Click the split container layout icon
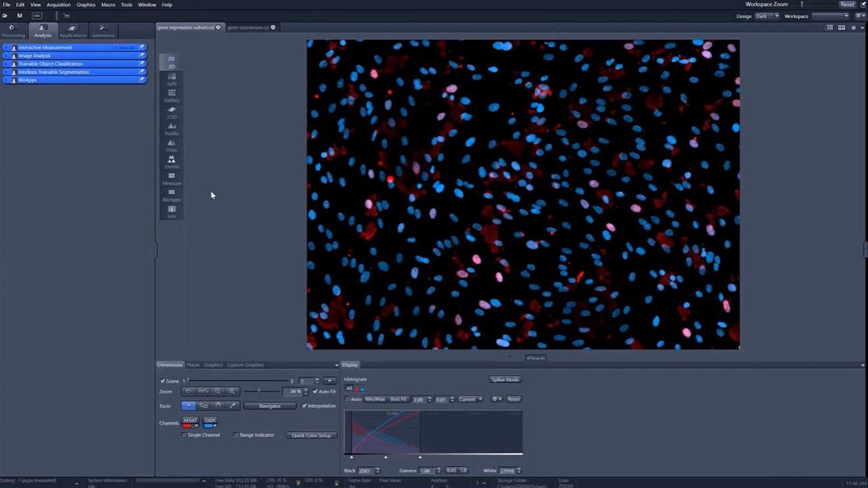The width and height of the screenshot is (868, 488). [842, 27]
